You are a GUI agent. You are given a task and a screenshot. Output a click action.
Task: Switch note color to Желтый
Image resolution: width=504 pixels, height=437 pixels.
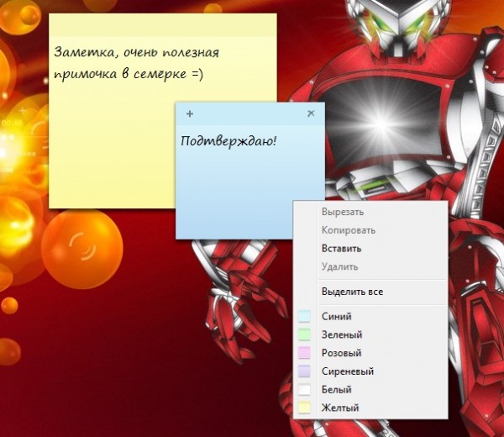point(370,408)
